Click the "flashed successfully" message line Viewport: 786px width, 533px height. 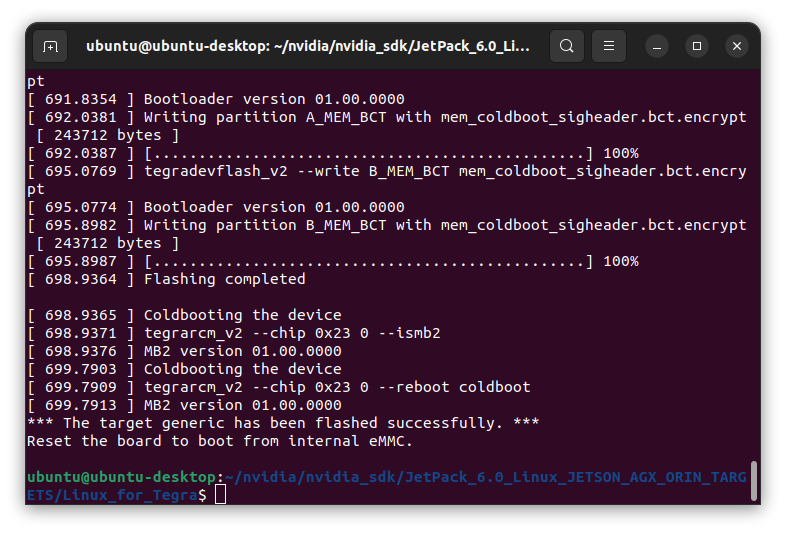(x=283, y=423)
